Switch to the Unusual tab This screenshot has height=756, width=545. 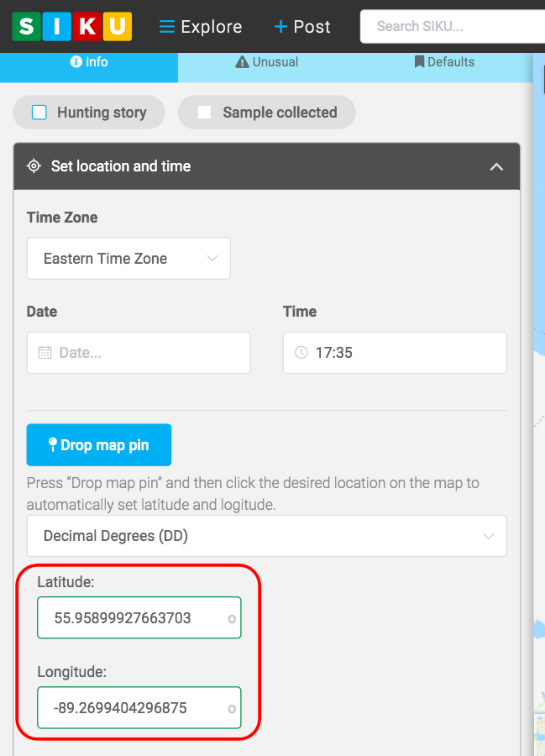pos(266,62)
